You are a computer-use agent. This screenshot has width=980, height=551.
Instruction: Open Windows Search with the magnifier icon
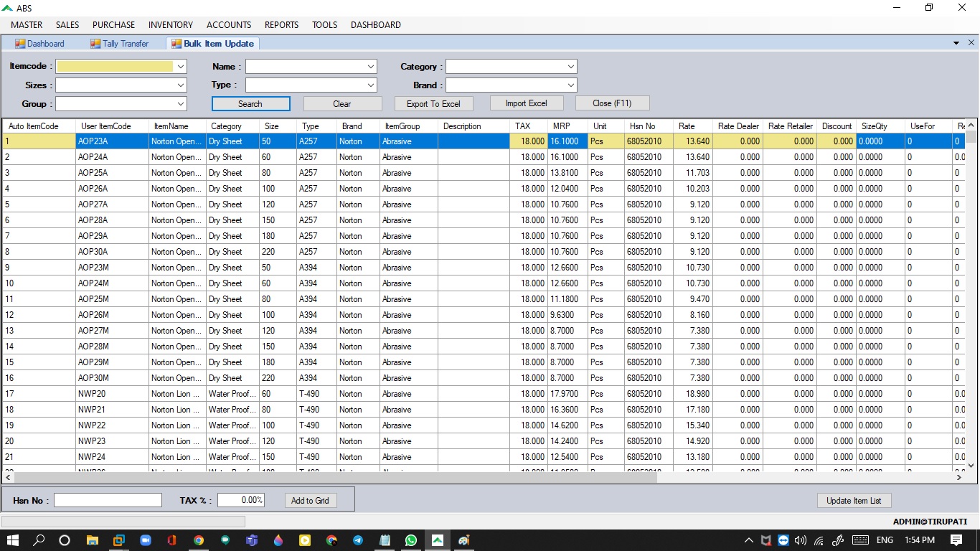click(39, 540)
